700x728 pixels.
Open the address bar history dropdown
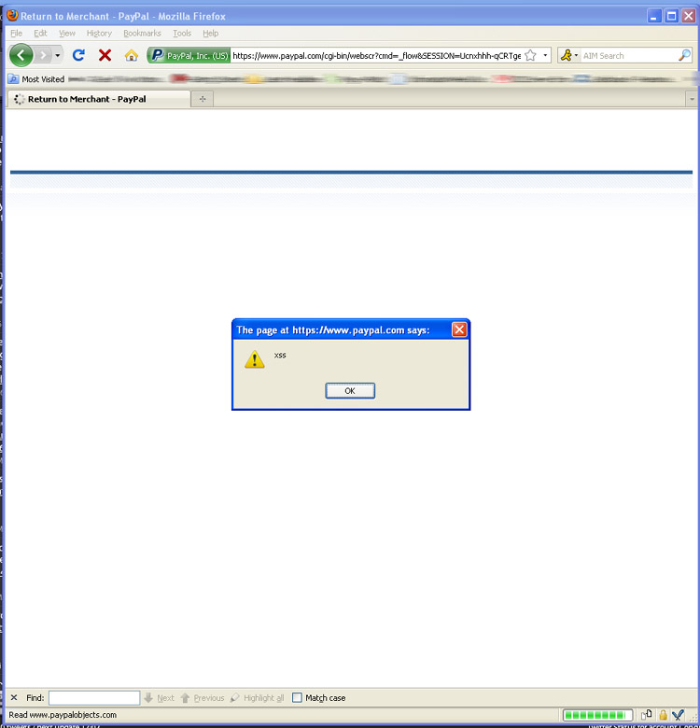(x=545, y=56)
